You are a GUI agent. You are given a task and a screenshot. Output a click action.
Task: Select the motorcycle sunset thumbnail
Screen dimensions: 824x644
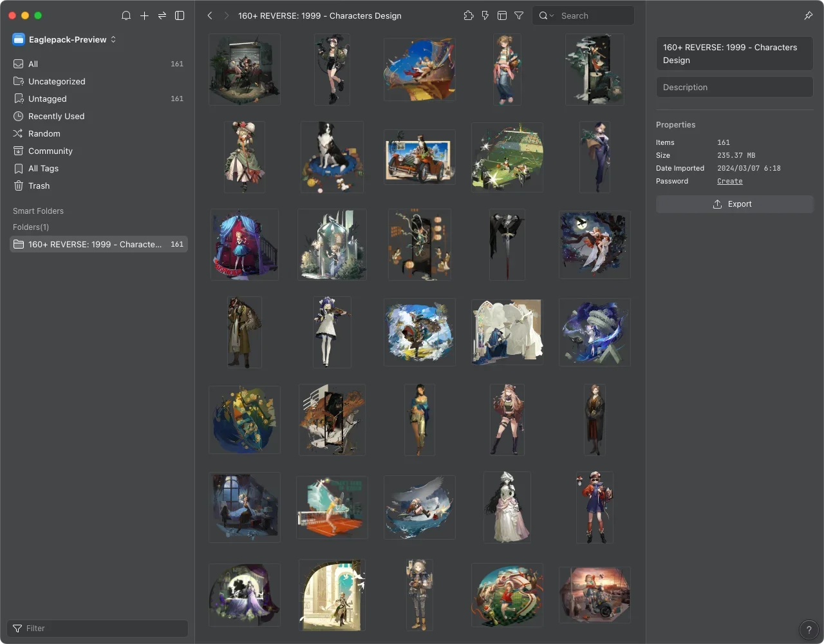595,595
